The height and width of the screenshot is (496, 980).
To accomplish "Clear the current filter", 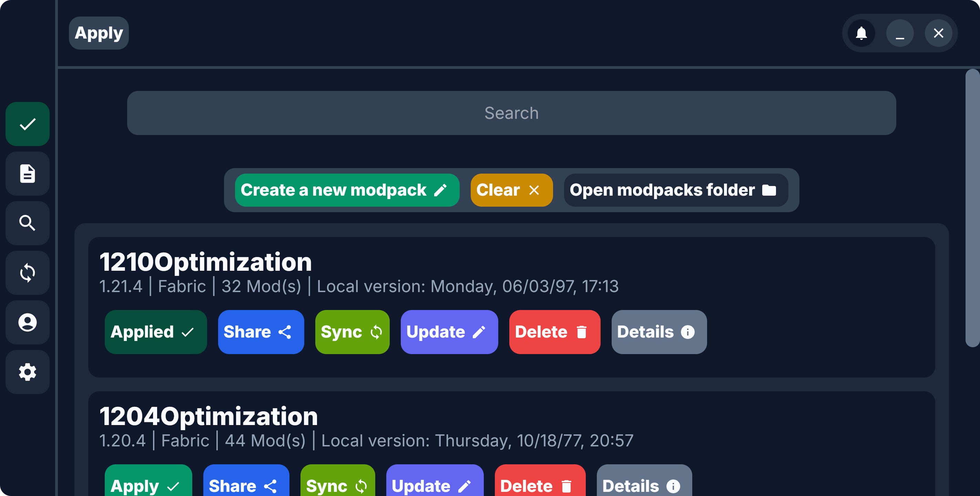I will point(511,190).
